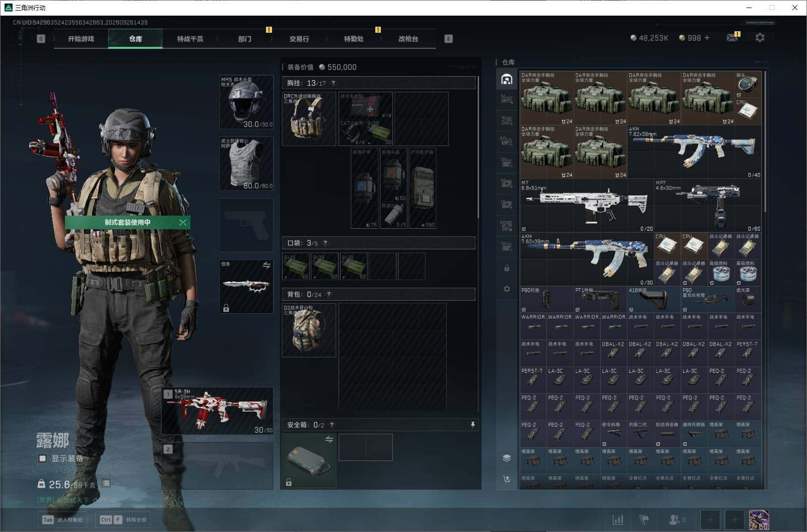Click the player avatar thumbnail
807x532 pixels.
[x=759, y=520]
